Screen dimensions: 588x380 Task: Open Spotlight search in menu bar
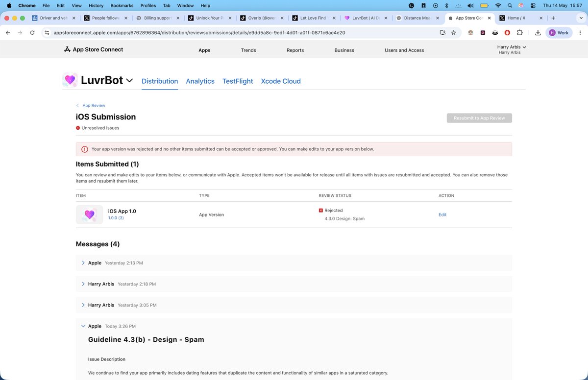pyautogui.click(x=510, y=5)
